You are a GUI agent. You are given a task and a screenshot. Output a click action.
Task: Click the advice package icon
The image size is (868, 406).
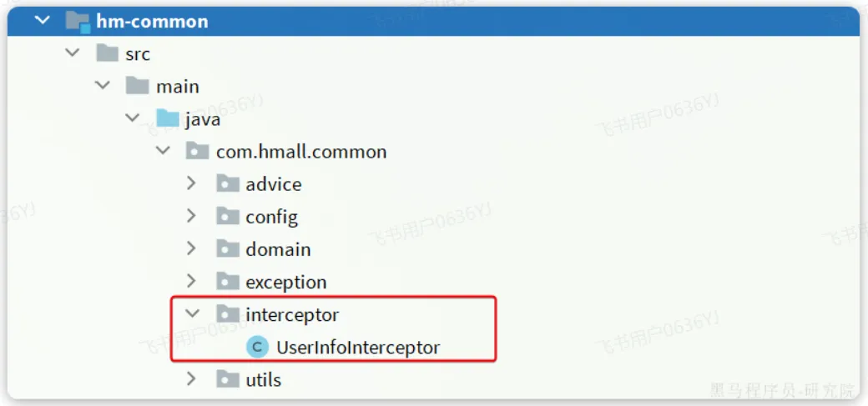click(227, 184)
